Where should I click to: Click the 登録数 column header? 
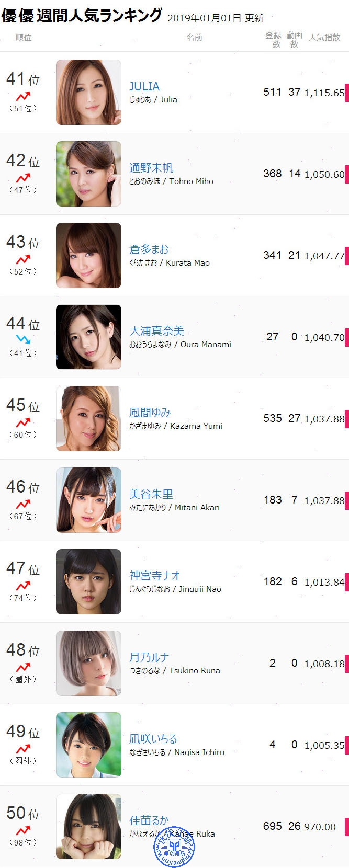[273, 40]
